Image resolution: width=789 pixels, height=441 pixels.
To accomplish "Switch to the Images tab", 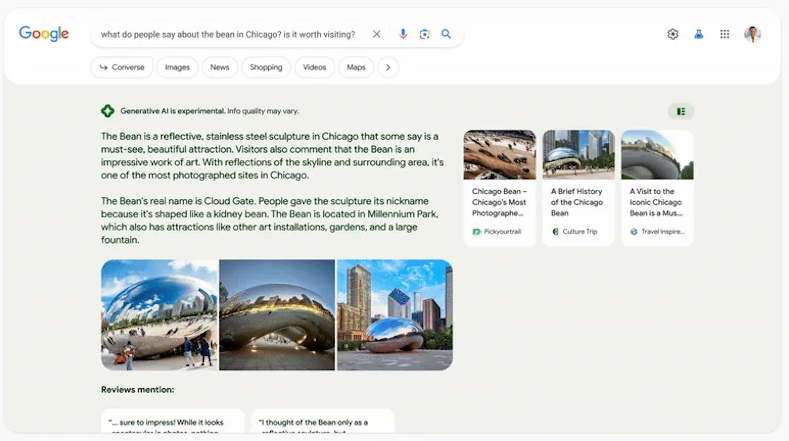I will tap(178, 67).
